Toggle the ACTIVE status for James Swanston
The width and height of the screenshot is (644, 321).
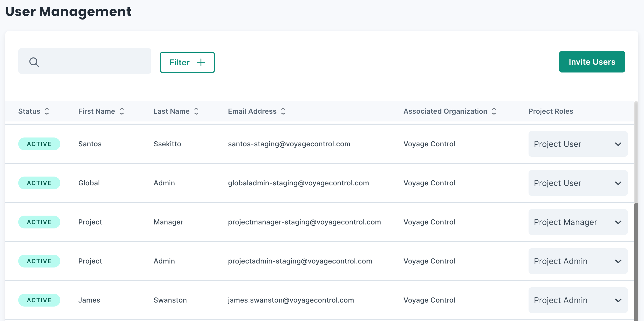(39, 300)
